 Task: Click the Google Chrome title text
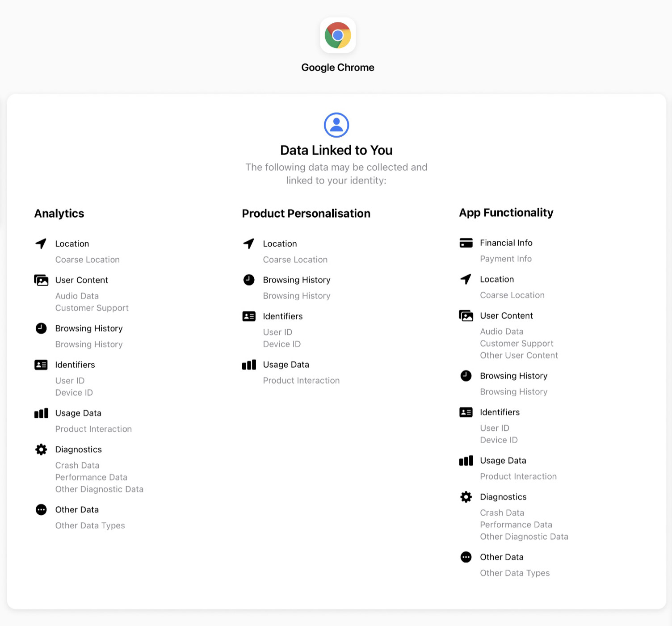[x=338, y=67]
